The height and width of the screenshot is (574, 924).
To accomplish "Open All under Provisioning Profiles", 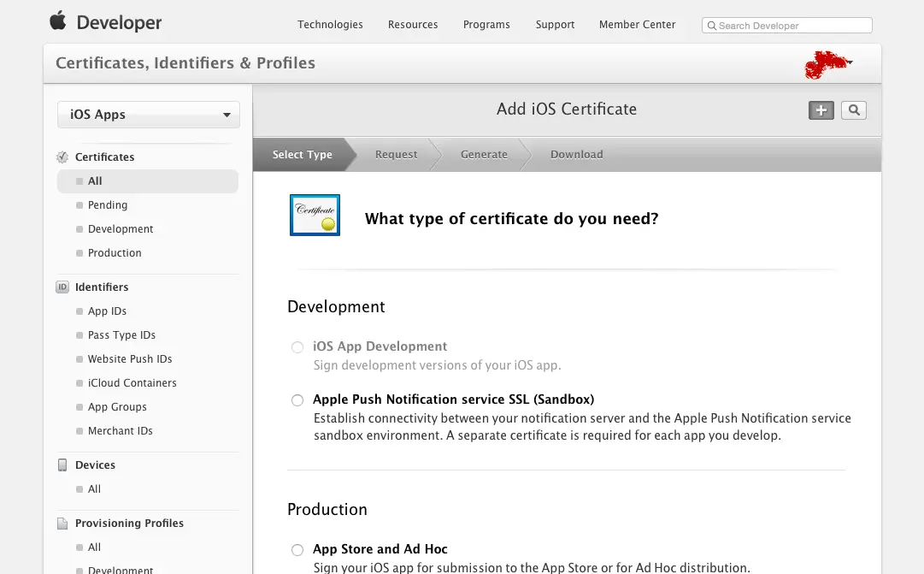I will coord(94,547).
